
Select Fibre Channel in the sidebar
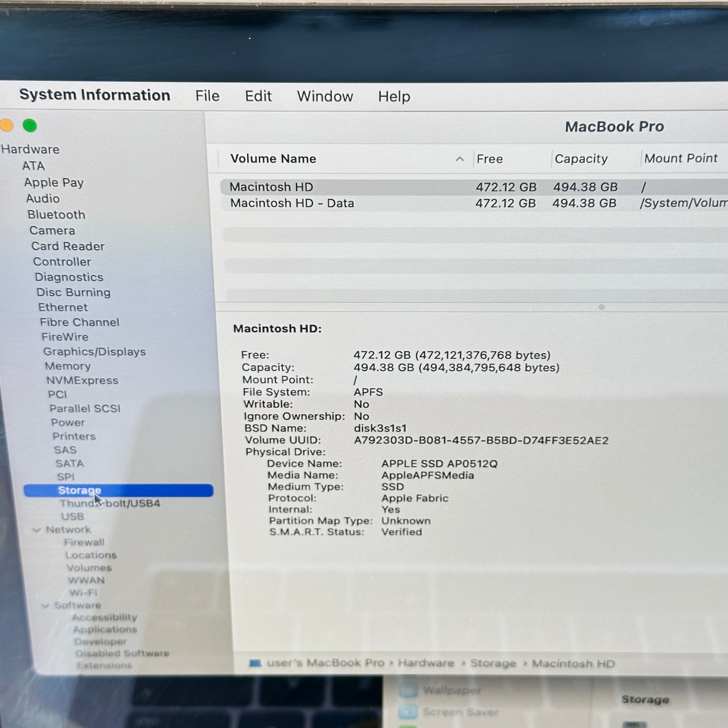pyautogui.click(x=80, y=322)
